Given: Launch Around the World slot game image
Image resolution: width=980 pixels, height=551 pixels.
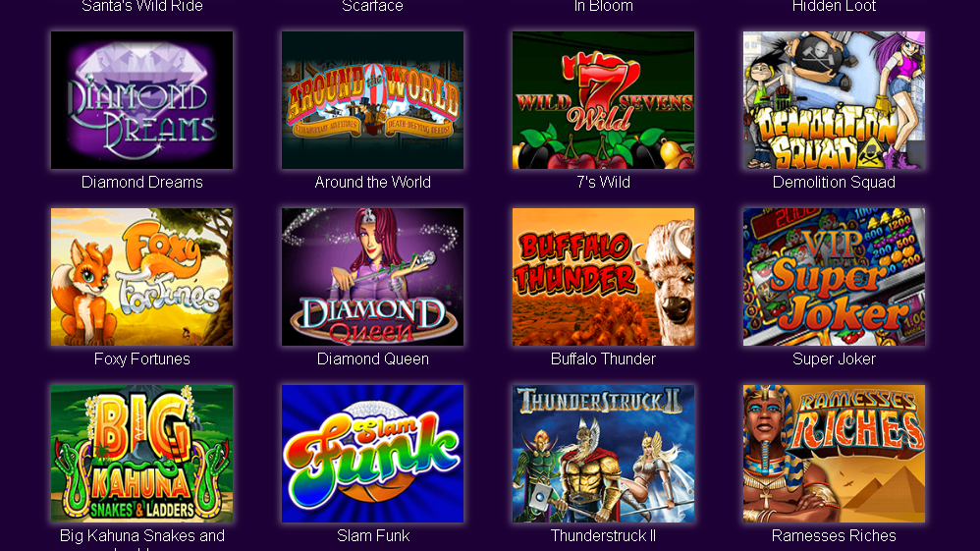Looking at the screenshot, I should pyautogui.click(x=372, y=100).
